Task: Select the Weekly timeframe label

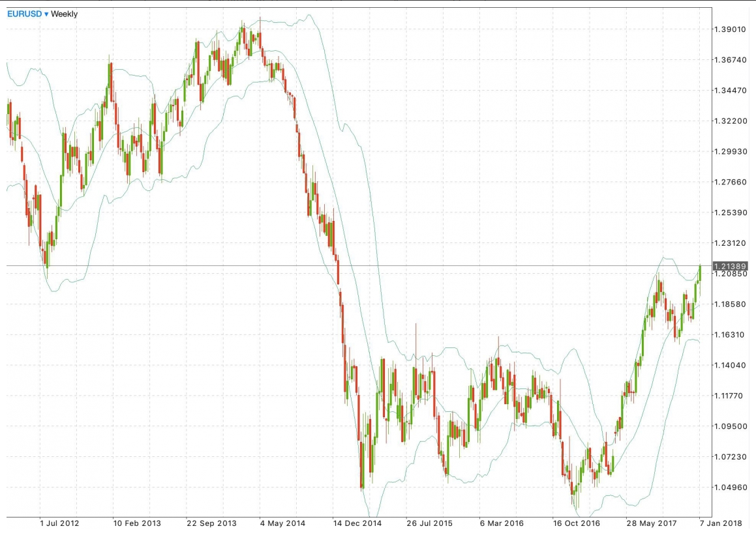Action: pos(64,14)
